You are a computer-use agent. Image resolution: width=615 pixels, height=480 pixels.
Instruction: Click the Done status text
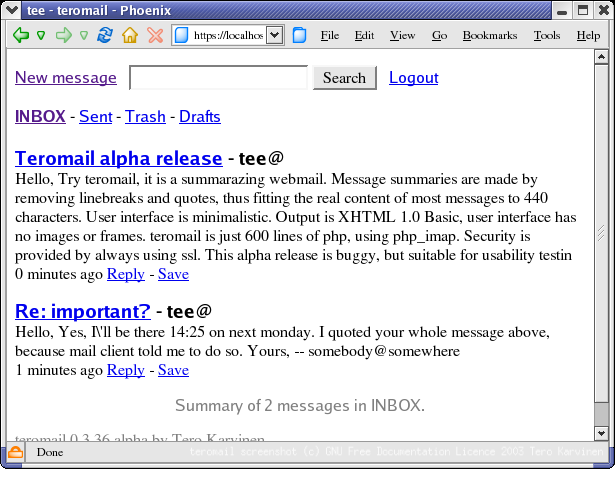pyautogui.click(x=50, y=452)
